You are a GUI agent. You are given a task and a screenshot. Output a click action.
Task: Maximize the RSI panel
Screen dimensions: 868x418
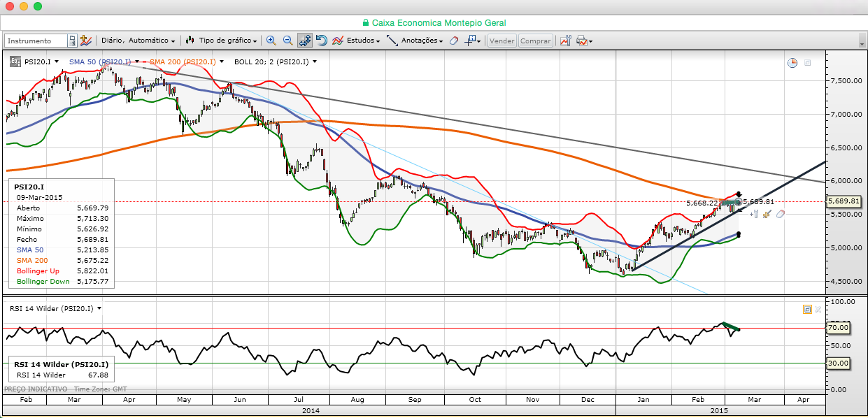(806, 308)
